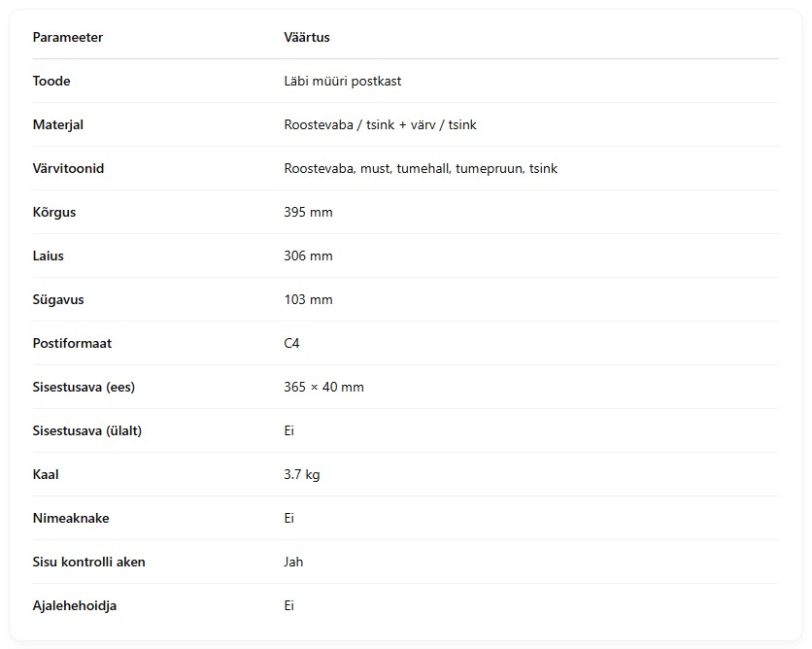Select the Ajalehehoidja row label
Image resolution: width=812 pixels, height=649 pixels.
point(75,606)
